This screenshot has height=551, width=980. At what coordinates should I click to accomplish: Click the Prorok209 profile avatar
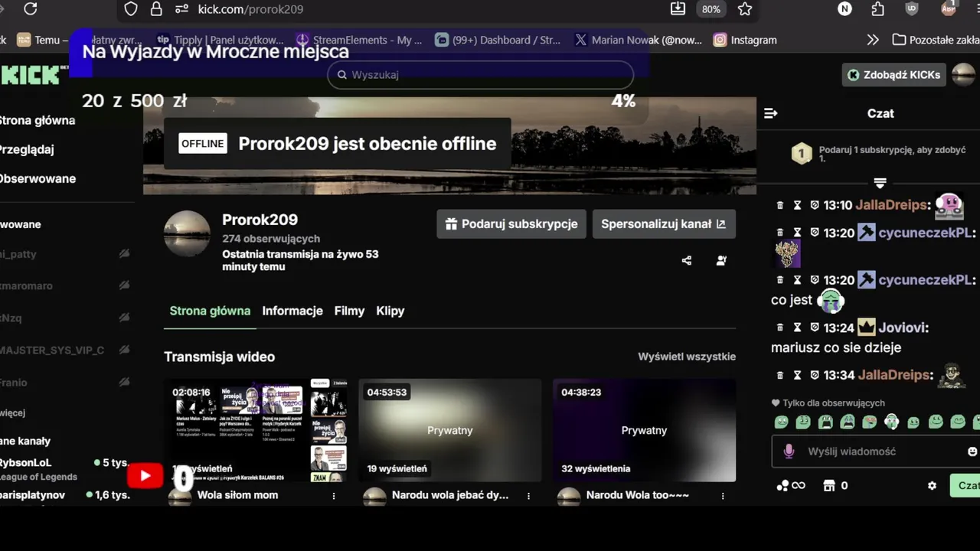(187, 234)
